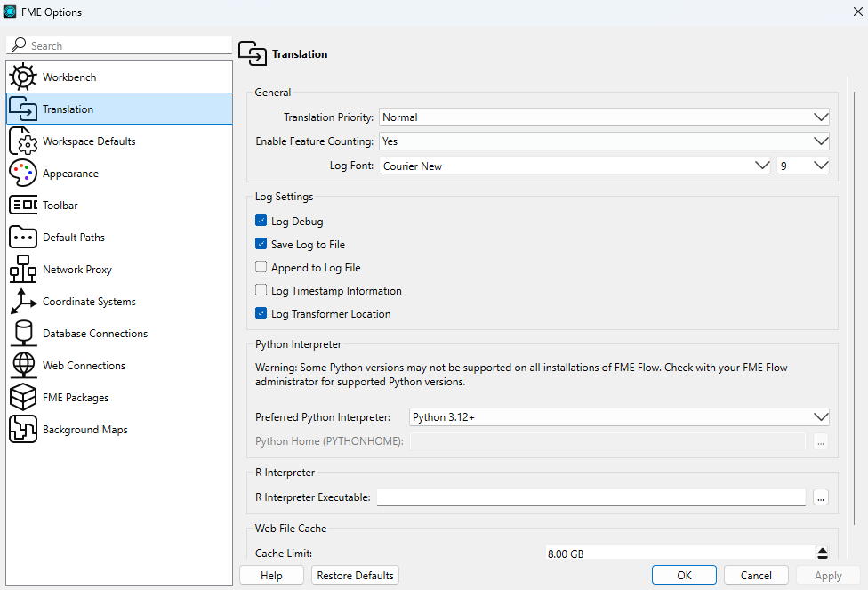This screenshot has height=590, width=868.
Task: Click the Cancel button
Action: pyautogui.click(x=756, y=576)
